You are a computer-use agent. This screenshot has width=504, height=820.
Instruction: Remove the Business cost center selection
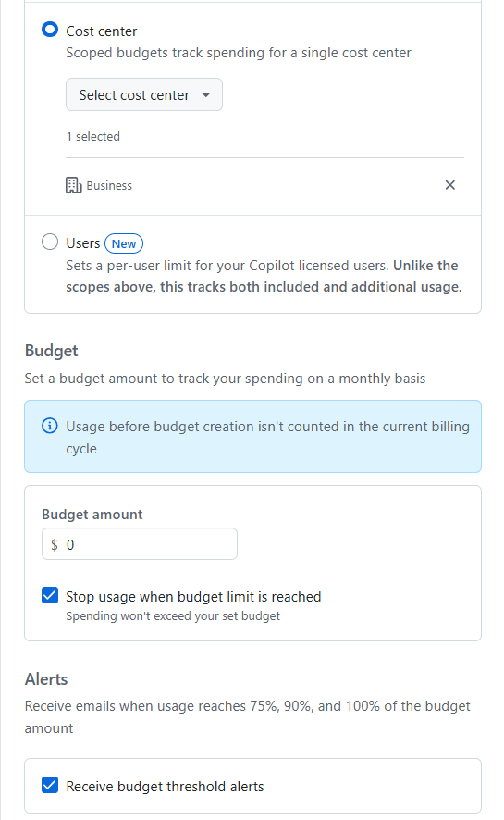[x=449, y=185]
